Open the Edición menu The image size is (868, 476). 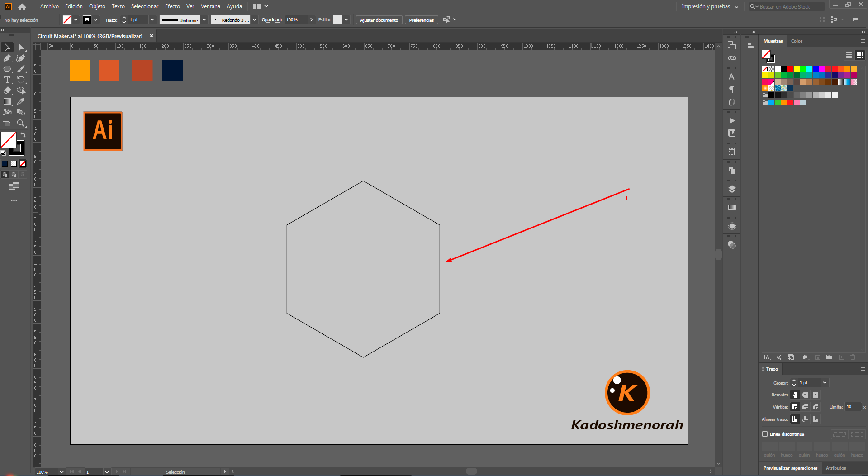74,6
